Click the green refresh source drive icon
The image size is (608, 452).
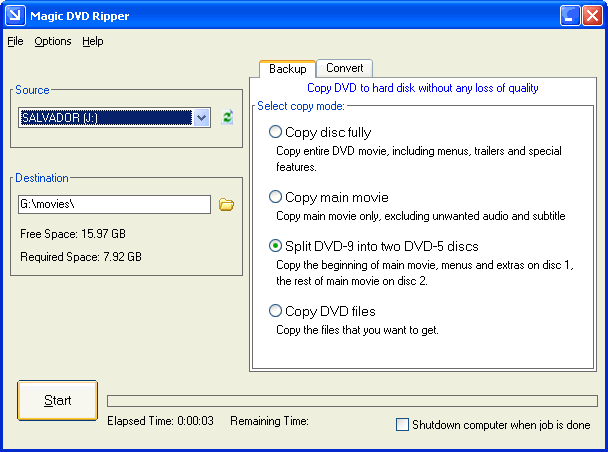click(227, 118)
